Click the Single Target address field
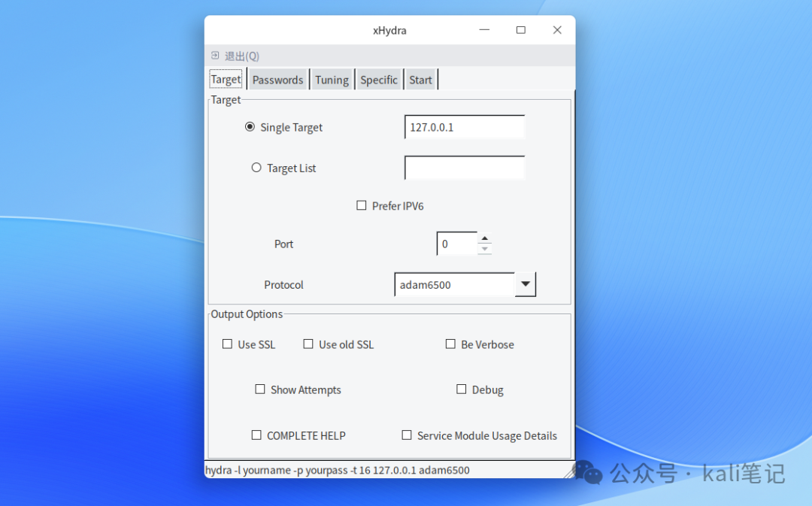 [465, 127]
